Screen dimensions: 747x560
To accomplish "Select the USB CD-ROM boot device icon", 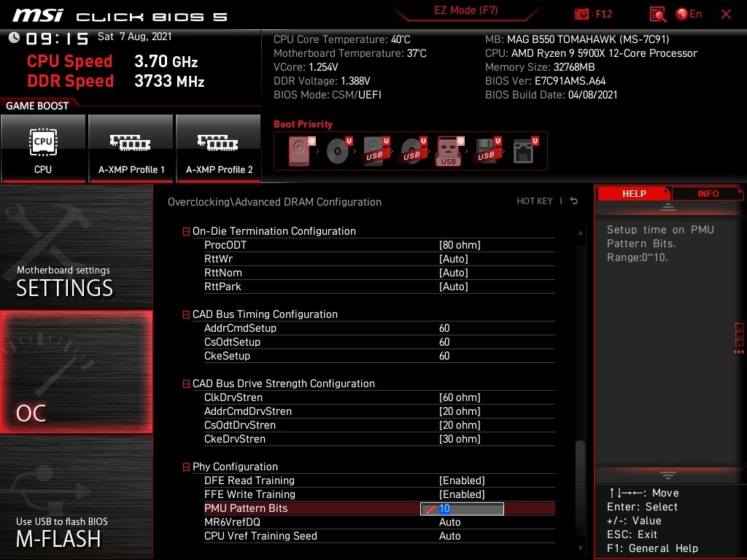I will 413,151.
